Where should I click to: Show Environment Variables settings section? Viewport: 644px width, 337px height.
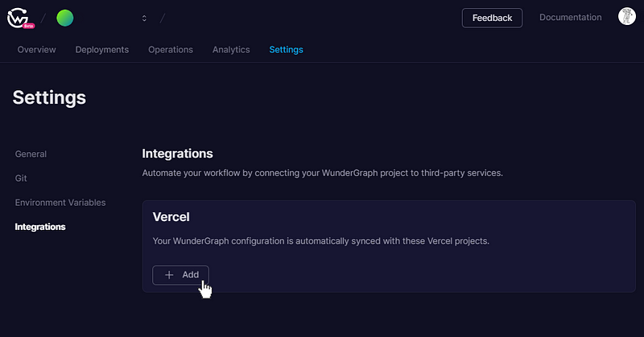(x=60, y=203)
